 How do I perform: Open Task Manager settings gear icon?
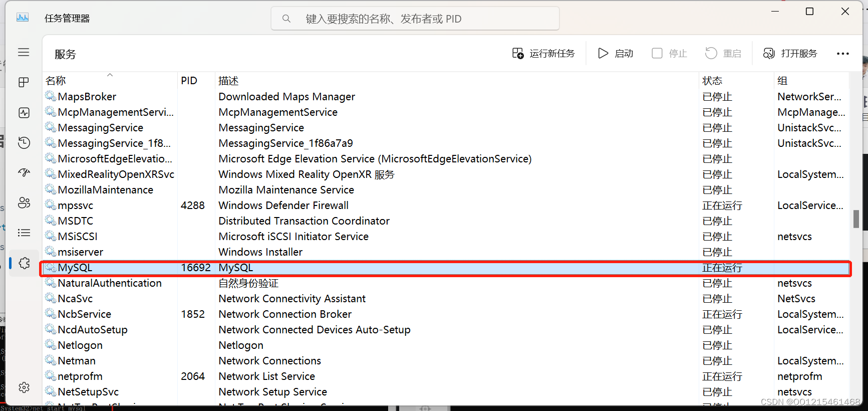click(24, 387)
